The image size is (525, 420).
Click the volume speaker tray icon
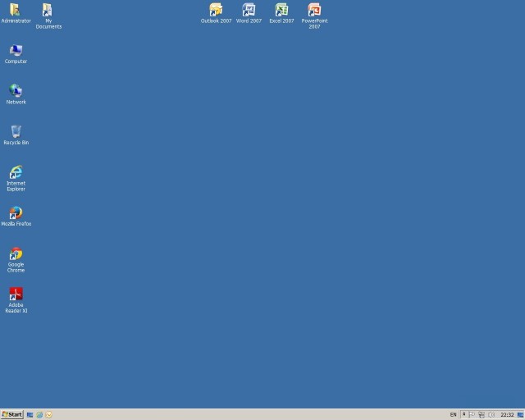(x=491, y=414)
